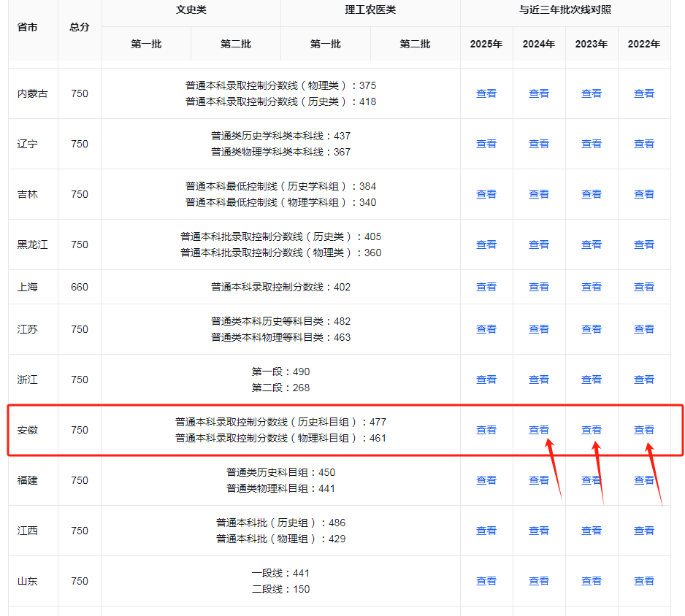685x616 pixels.
Task: View 辽宁 2024年 batch line
Action: click(539, 144)
